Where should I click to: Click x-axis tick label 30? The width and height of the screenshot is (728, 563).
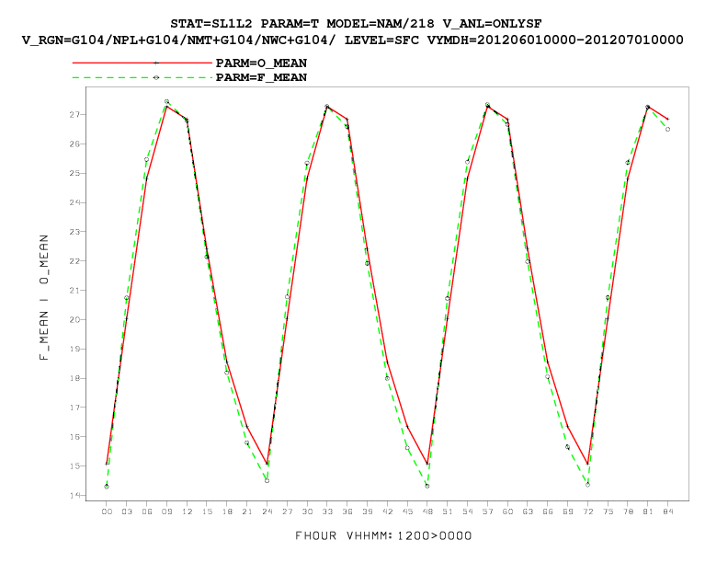coord(307,511)
